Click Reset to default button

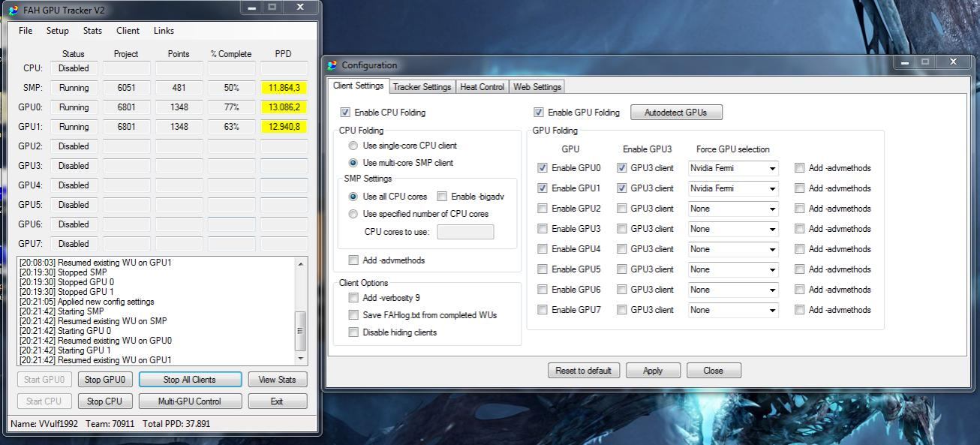(584, 371)
